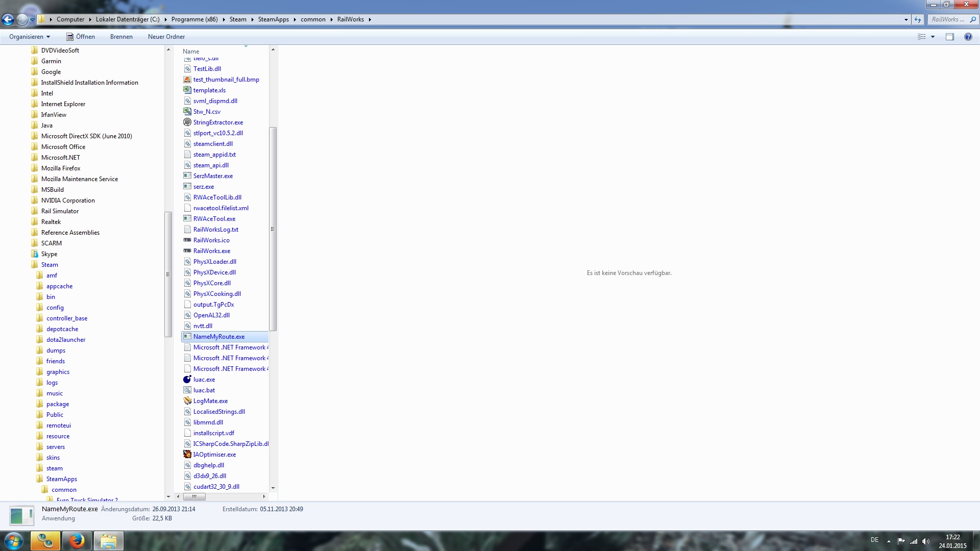Open address bar history dropdown arrow
Viewport: 980px width, 551px height.
click(906, 19)
